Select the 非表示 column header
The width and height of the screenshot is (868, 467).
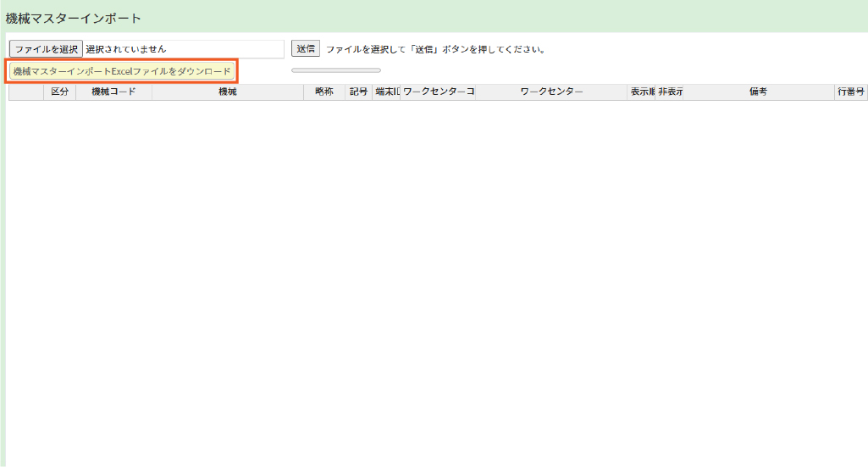tap(670, 92)
